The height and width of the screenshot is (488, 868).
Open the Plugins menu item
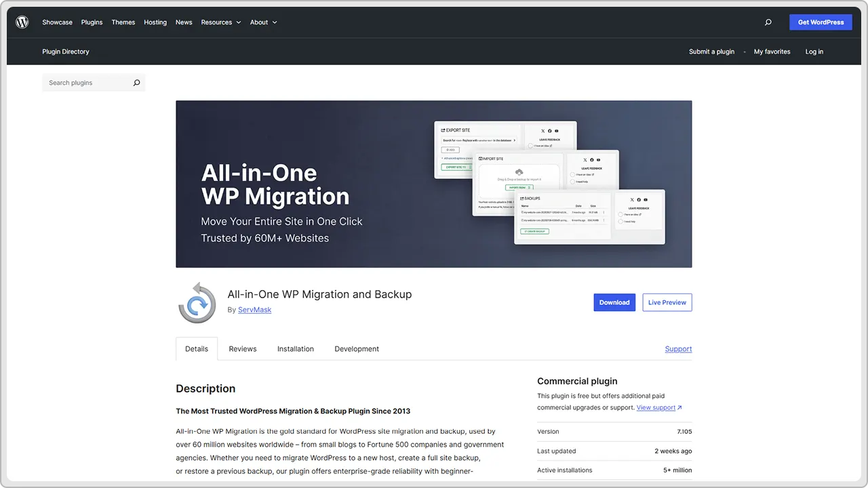pyautogui.click(x=92, y=22)
